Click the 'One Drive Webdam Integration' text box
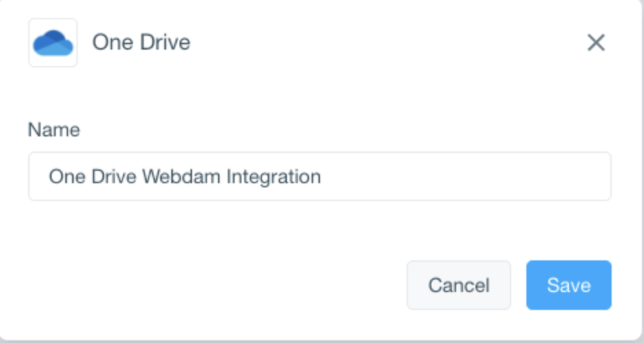The image size is (644, 343). click(320, 176)
